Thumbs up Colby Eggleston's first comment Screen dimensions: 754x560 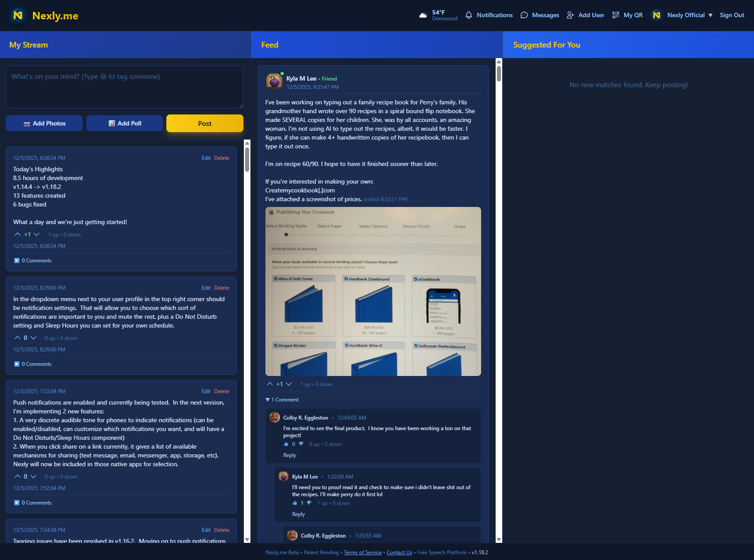click(287, 444)
